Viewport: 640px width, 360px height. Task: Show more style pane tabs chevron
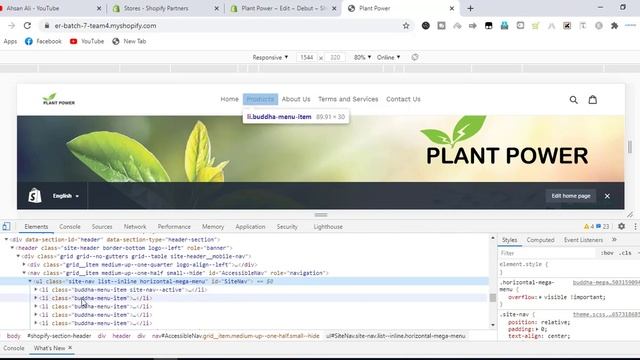click(x=614, y=240)
